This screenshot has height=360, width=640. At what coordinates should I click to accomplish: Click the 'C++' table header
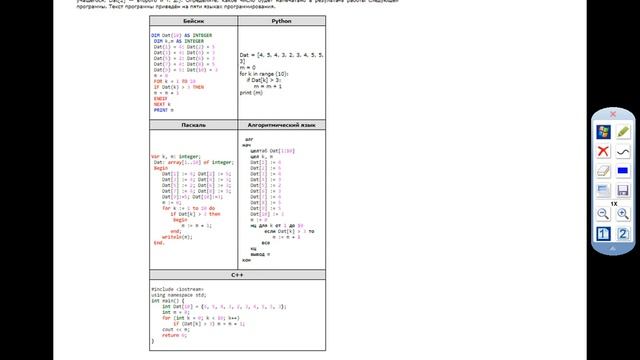(238, 275)
